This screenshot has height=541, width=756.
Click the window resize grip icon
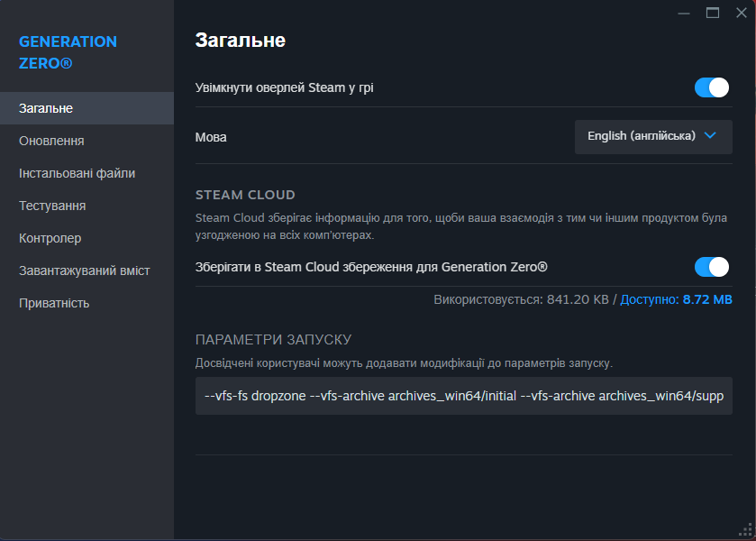tap(745, 529)
